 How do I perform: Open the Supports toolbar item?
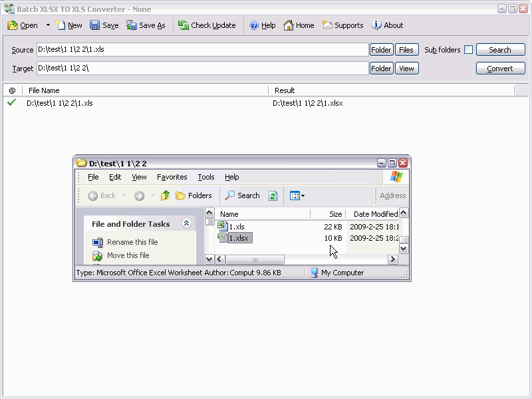point(342,25)
